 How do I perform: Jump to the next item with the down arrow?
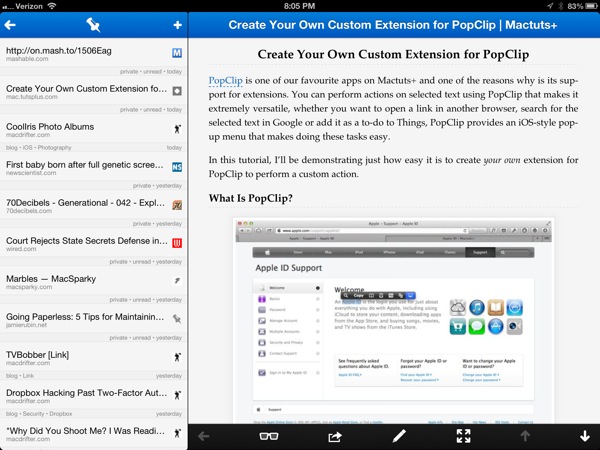[585, 436]
